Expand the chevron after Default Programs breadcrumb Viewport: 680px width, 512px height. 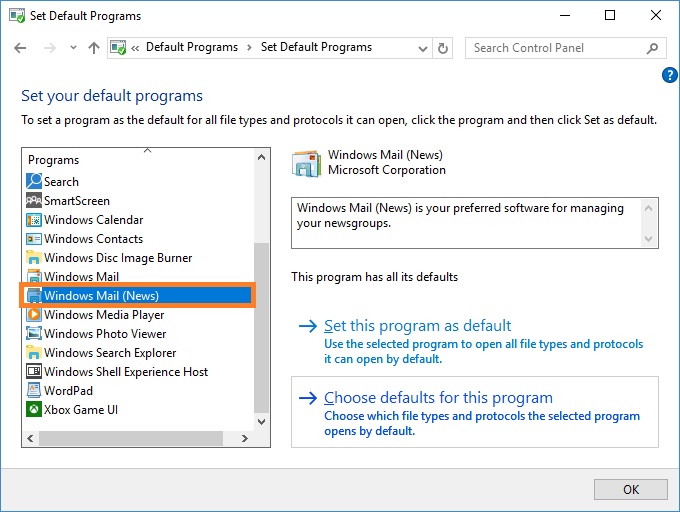tap(249, 48)
